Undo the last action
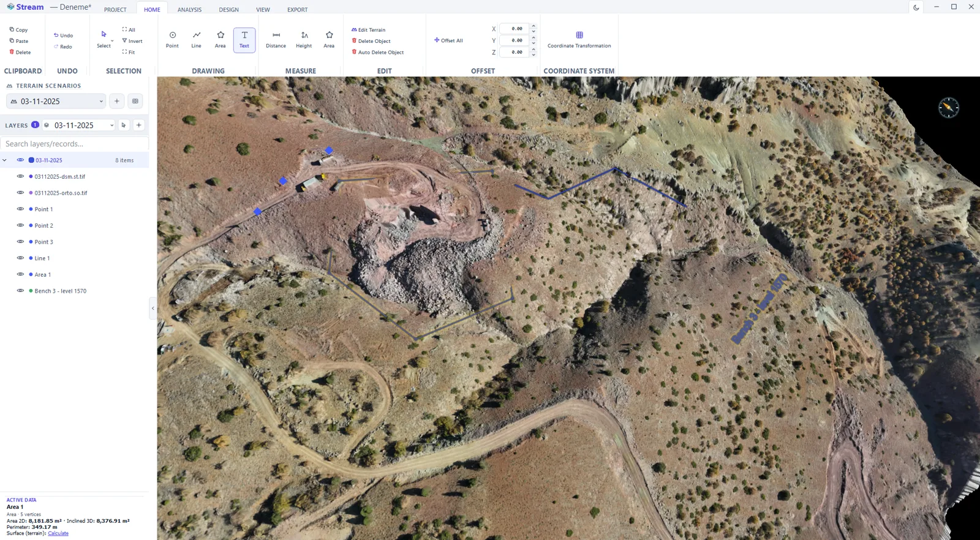 pyautogui.click(x=63, y=36)
